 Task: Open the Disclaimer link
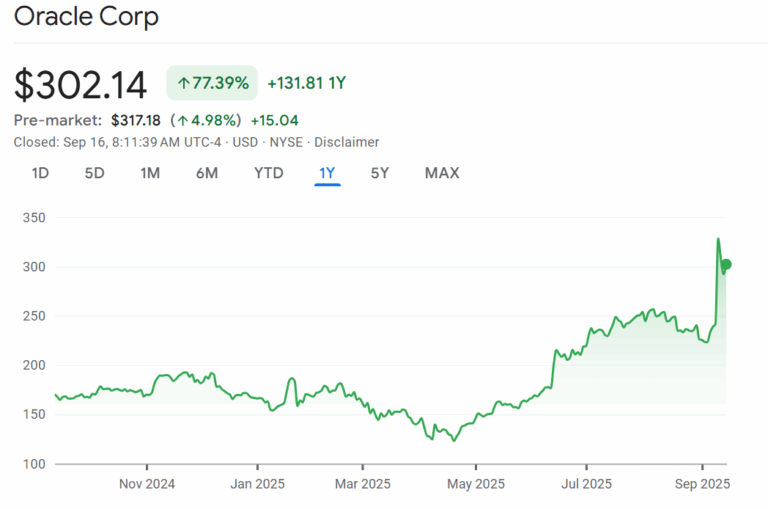click(346, 142)
